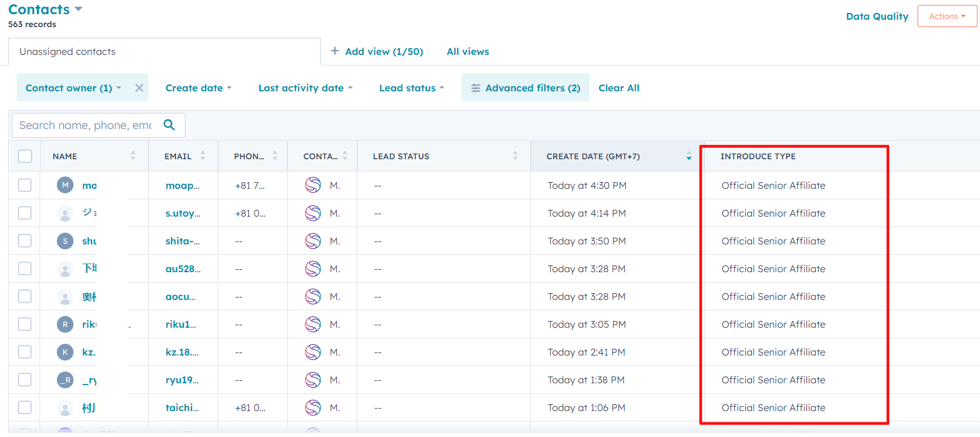Viewport: 980px width, 437px height.
Task: Click the 'M' avatar of first contact
Action: click(x=65, y=185)
